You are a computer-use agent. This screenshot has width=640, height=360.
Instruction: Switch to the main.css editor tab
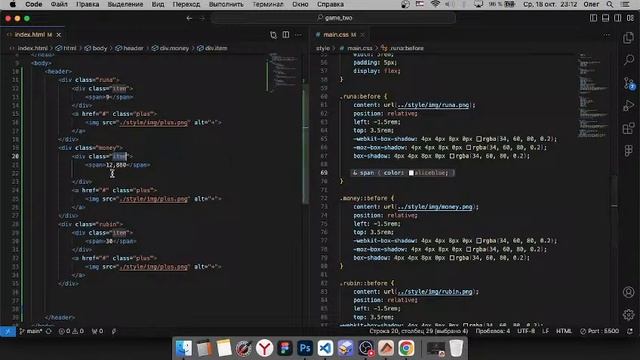tap(339, 35)
